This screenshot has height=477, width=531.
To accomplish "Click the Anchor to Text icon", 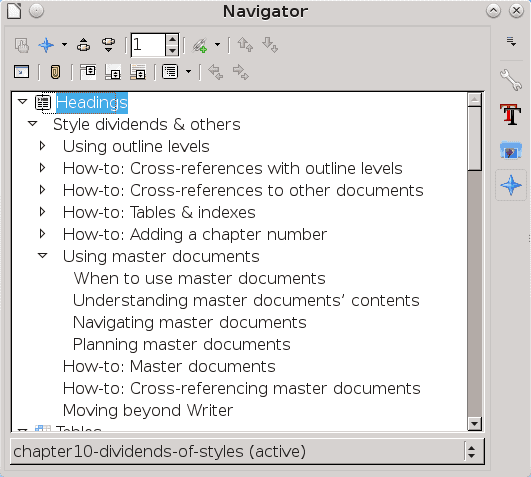I will 138,72.
